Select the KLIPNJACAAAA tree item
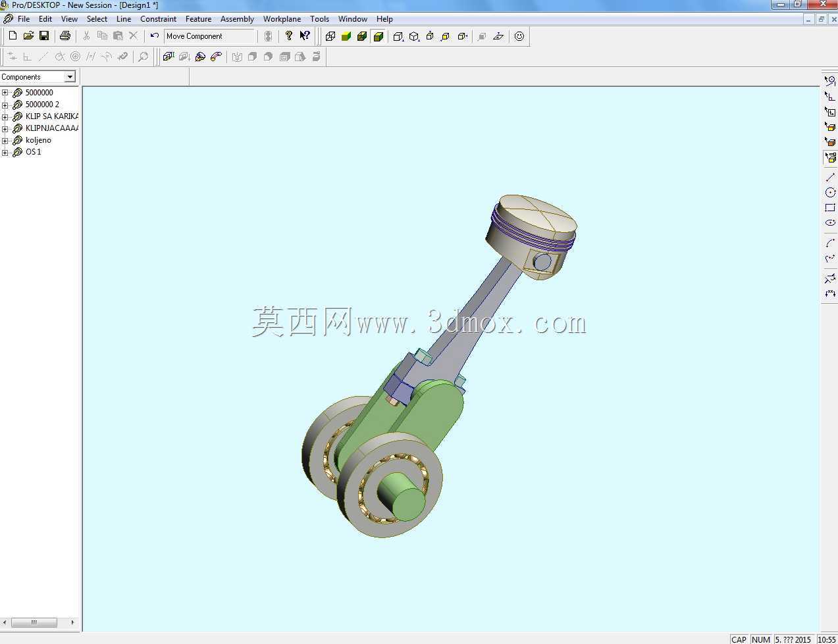The image size is (838, 644). pyautogui.click(x=52, y=128)
